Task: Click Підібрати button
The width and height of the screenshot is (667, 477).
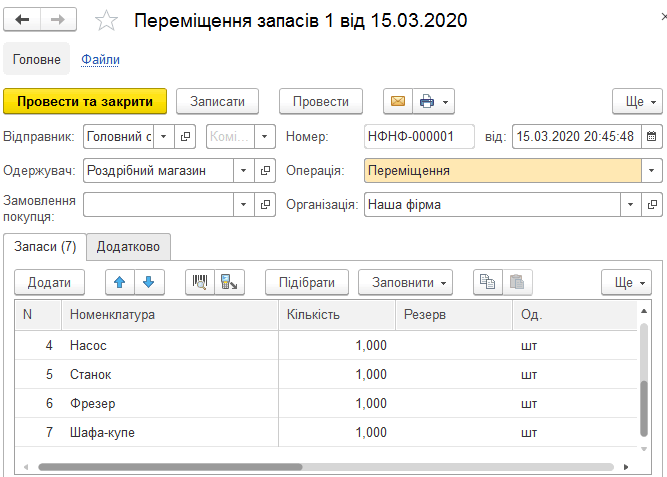Action: (x=307, y=282)
